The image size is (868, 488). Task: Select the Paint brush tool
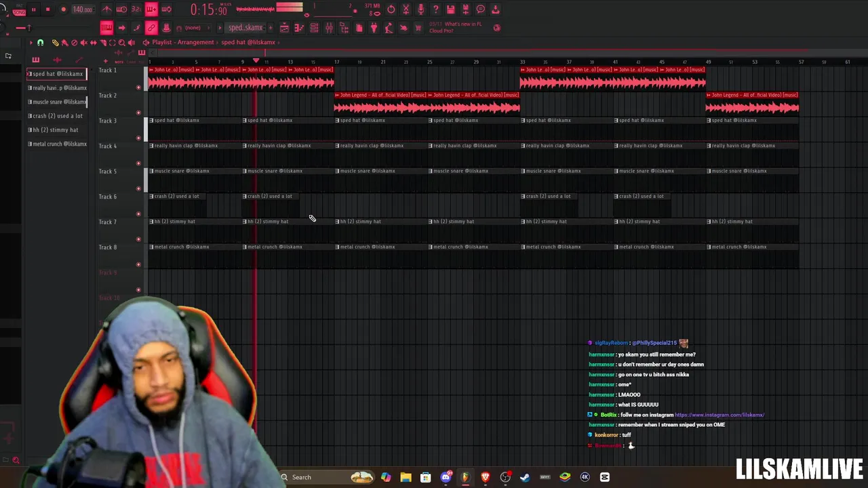65,43
